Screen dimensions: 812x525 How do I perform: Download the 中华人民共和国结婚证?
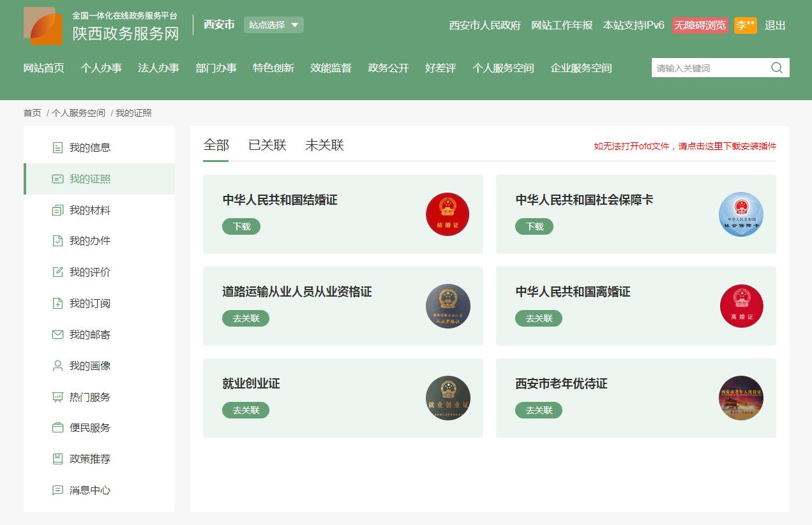241,226
